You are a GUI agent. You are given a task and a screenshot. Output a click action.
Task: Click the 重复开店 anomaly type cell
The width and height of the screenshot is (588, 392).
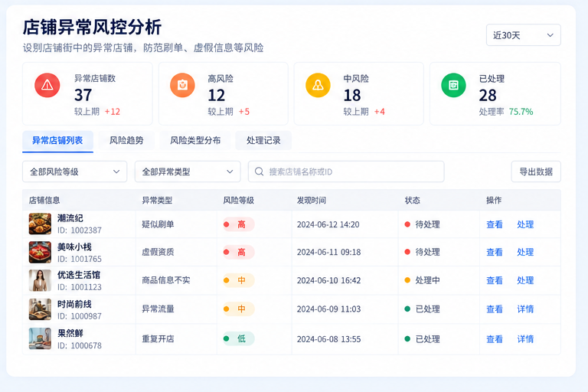[x=158, y=339]
